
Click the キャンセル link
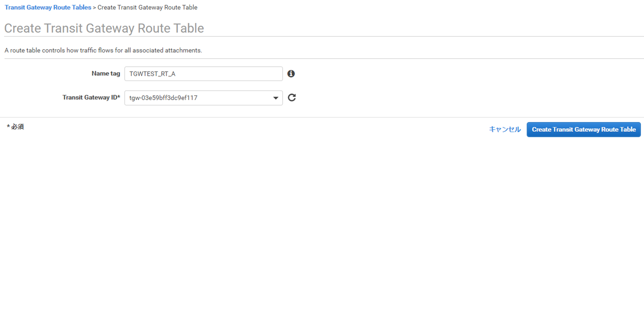(x=505, y=129)
